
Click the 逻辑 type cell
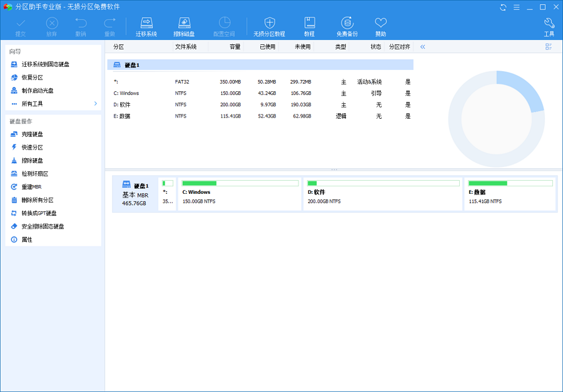(x=341, y=116)
